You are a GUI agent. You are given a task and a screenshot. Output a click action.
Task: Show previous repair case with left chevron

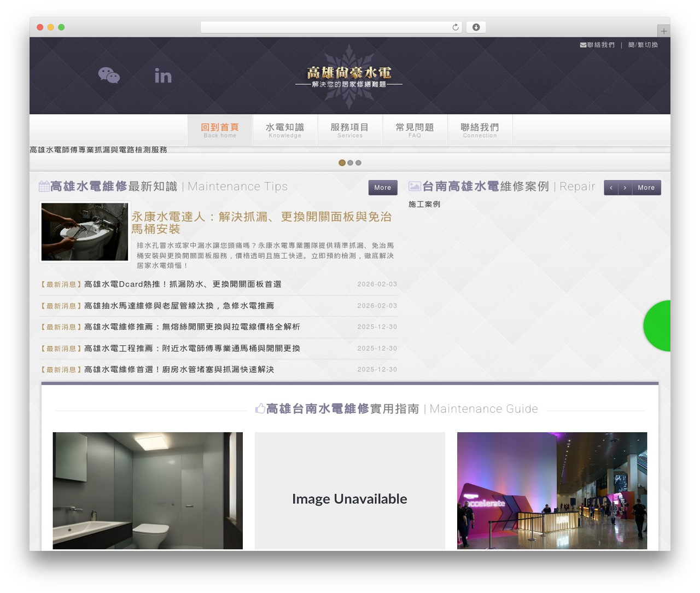611,188
